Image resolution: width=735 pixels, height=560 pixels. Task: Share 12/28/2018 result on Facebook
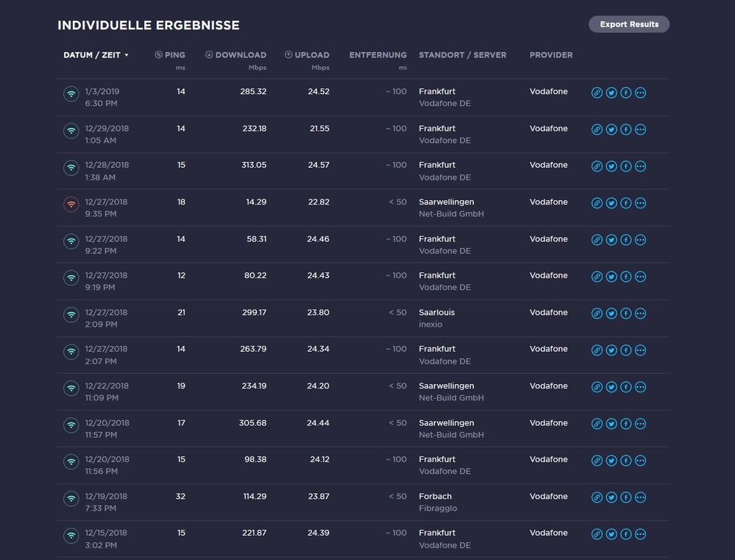(x=626, y=166)
